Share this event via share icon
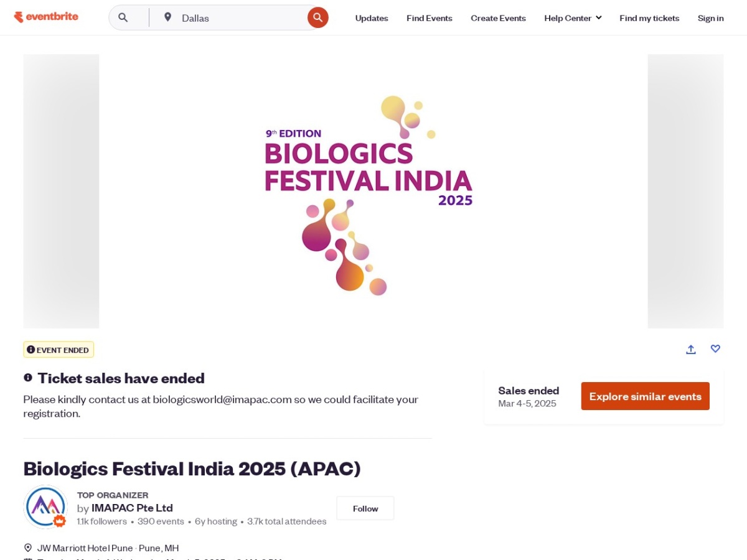 pyautogui.click(x=691, y=349)
